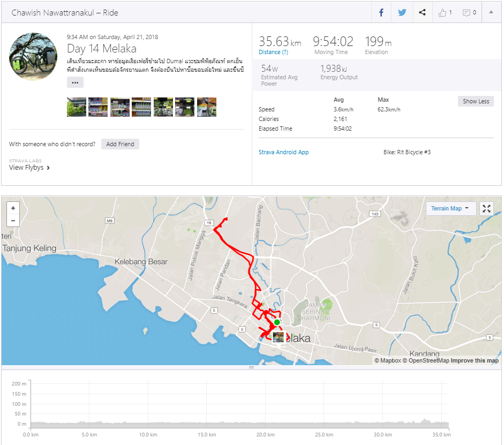Share the ride on Facebook
The width and height of the screenshot is (504, 445).
pos(381,12)
